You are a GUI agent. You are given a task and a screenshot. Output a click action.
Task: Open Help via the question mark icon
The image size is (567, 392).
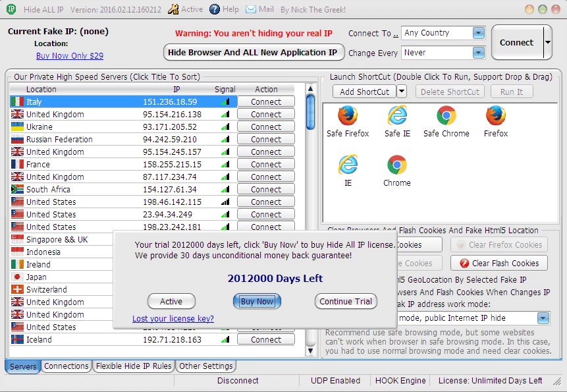[x=215, y=9]
